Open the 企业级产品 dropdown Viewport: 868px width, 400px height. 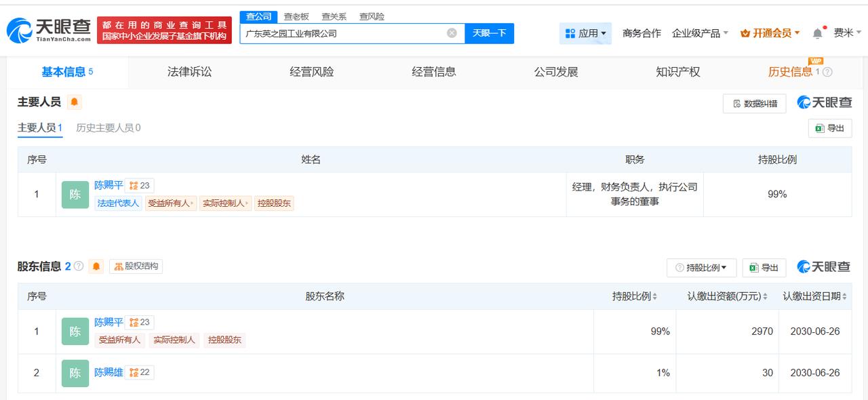(x=700, y=33)
